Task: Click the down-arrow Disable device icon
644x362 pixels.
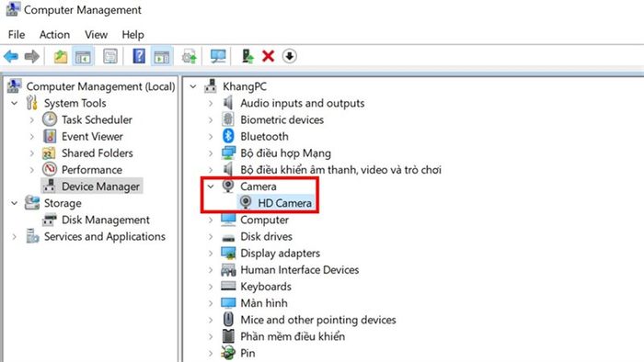Action: 290,56
